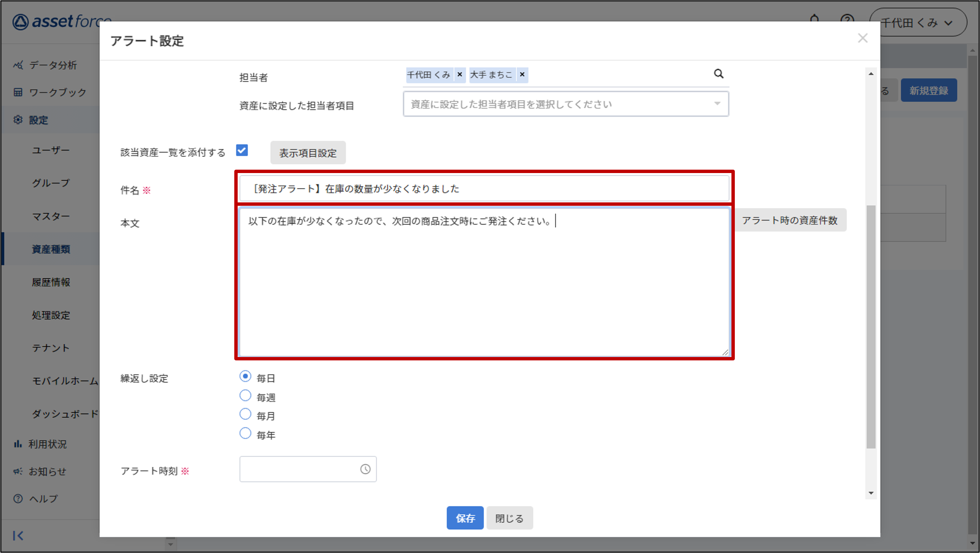The image size is (980, 553).
Task: Click into the 件名 text field
Action: coord(484,189)
